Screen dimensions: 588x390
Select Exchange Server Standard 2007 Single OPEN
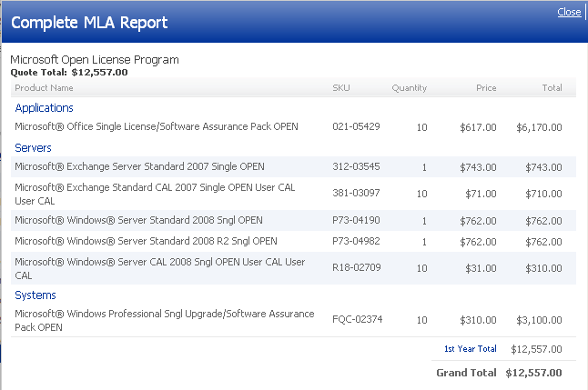tap(139, 166)
